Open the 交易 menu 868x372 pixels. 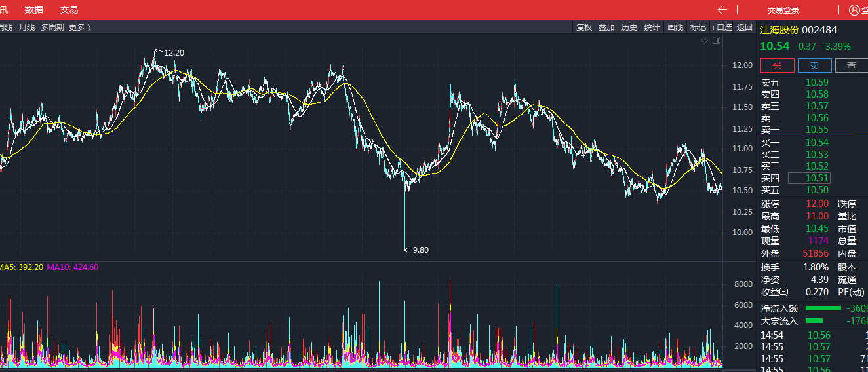coord(69,10)
